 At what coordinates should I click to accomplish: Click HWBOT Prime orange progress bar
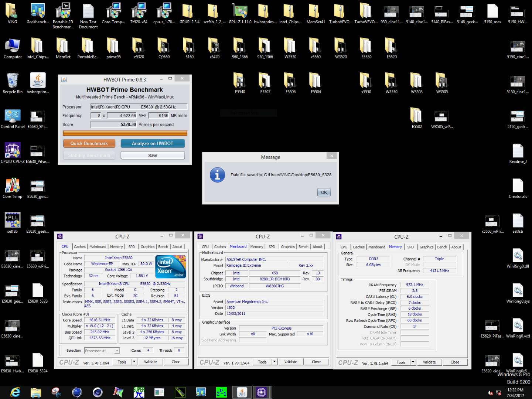coord(125,133)
